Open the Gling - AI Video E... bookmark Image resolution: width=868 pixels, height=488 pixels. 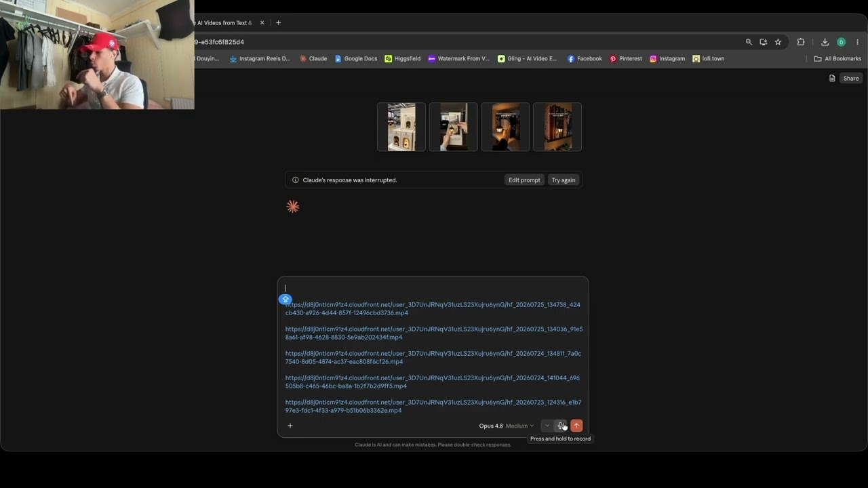527,59
